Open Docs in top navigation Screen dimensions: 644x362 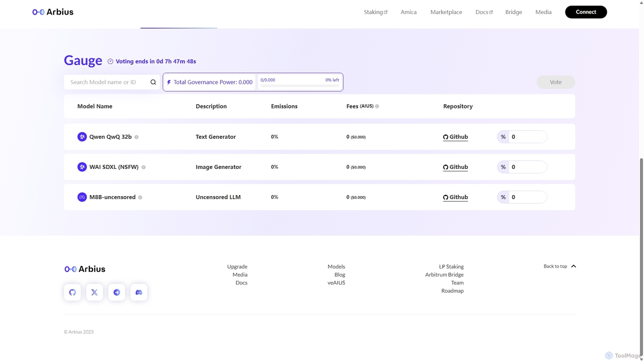pos(484,12)
